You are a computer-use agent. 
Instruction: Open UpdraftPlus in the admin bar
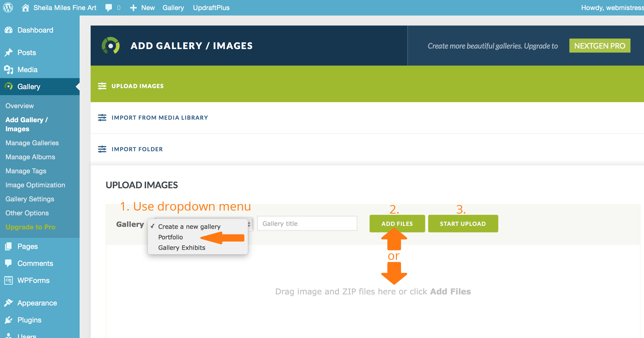coord(211,8)
